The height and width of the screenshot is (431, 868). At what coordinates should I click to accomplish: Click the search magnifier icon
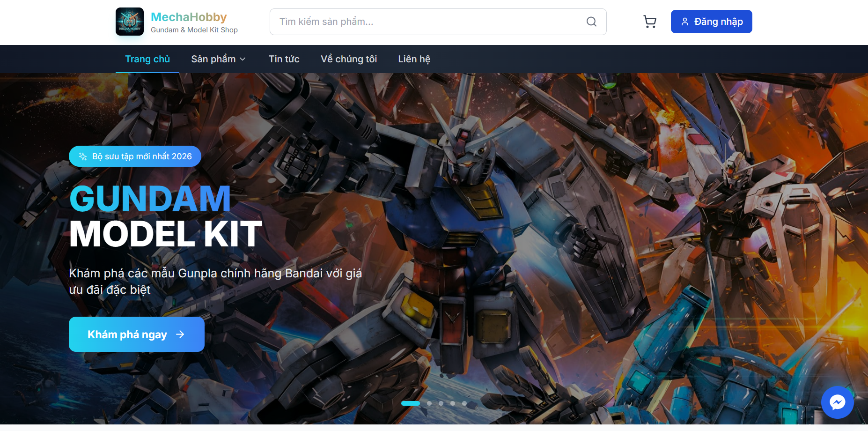[591, 22]
